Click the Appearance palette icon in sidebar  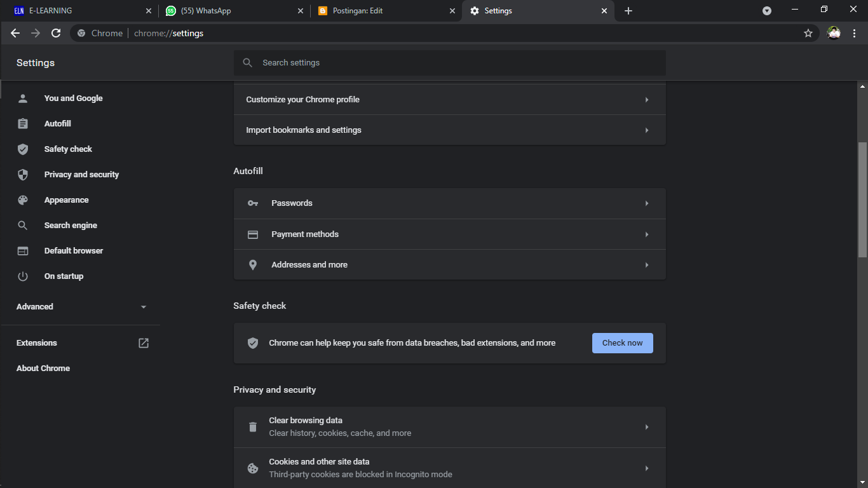click(23, 200)
